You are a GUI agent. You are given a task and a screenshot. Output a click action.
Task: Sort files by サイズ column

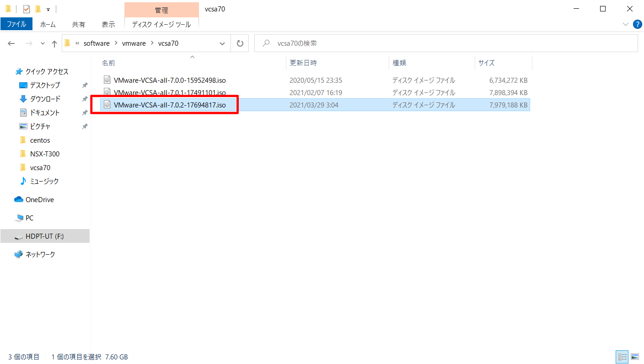click(504, 63)
